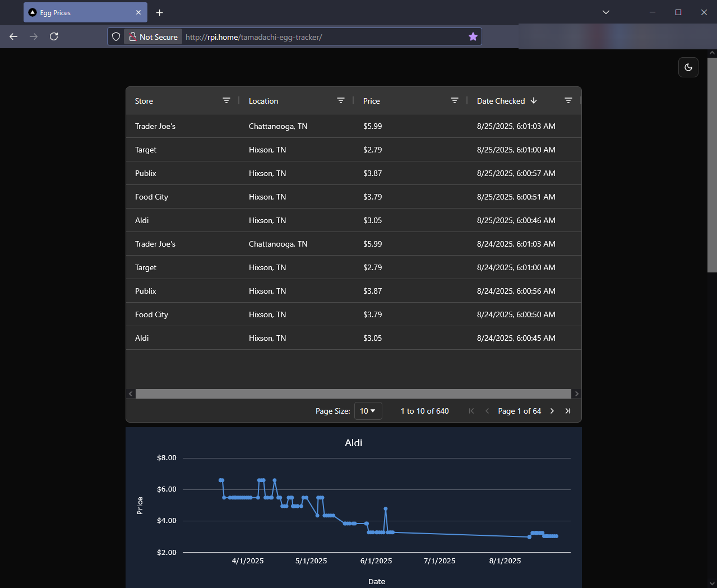Viewport: 717px width, 588px height.
Task: Reload the egg tracker page
Action: click(x=54, y=36)
